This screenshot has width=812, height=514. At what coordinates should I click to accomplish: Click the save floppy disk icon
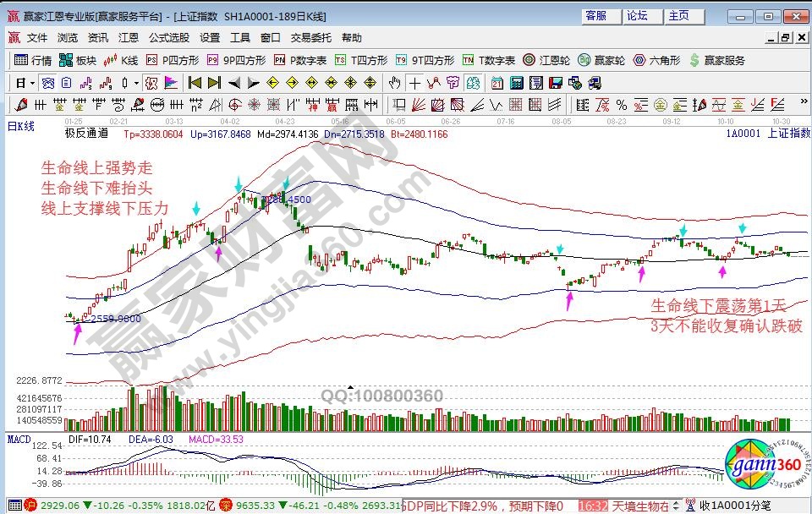pyautogui.click(x=556, y=83)
